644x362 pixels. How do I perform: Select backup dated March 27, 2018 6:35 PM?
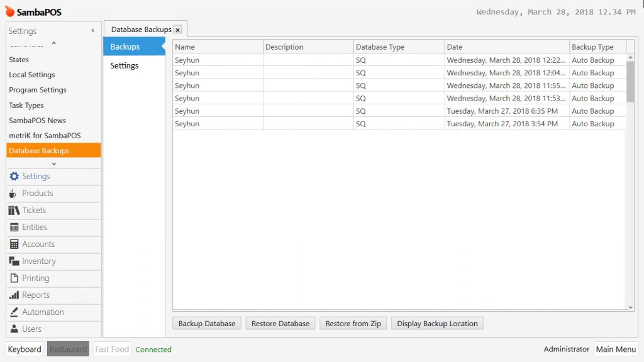[x=399, y=111]
